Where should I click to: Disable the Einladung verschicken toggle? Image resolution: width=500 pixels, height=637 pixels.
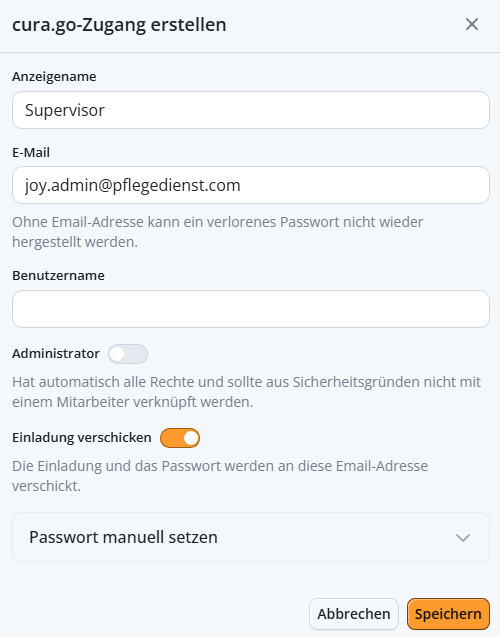(180, 438)
